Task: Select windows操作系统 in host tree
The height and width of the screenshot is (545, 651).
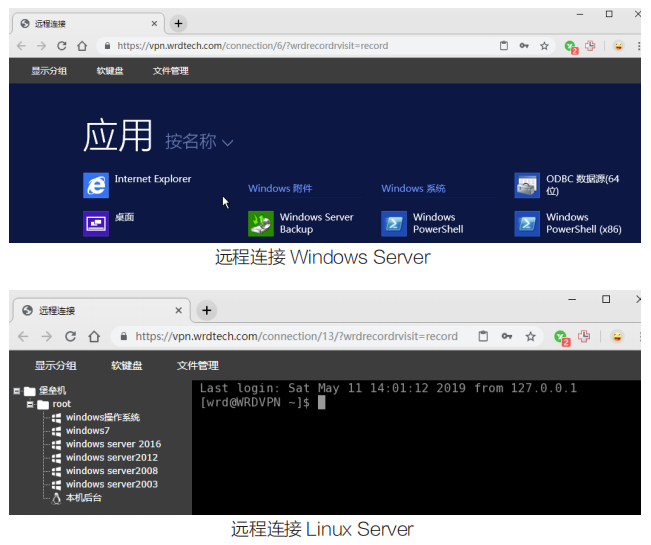Action: point(103,417)
